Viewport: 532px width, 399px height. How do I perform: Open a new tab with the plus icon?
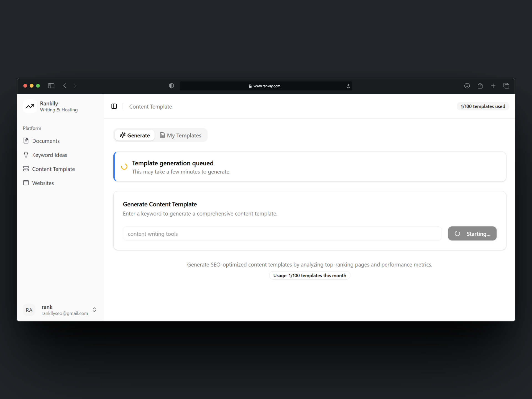493,86
